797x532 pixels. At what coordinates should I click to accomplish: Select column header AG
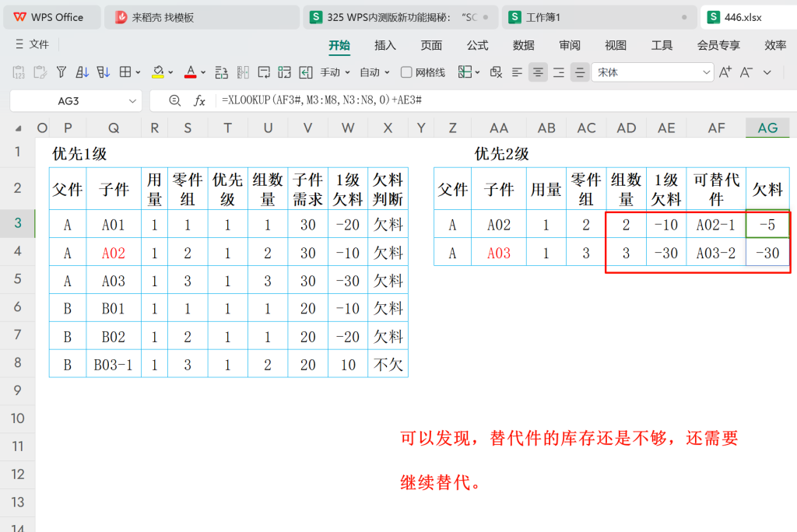tap(767, 128)
